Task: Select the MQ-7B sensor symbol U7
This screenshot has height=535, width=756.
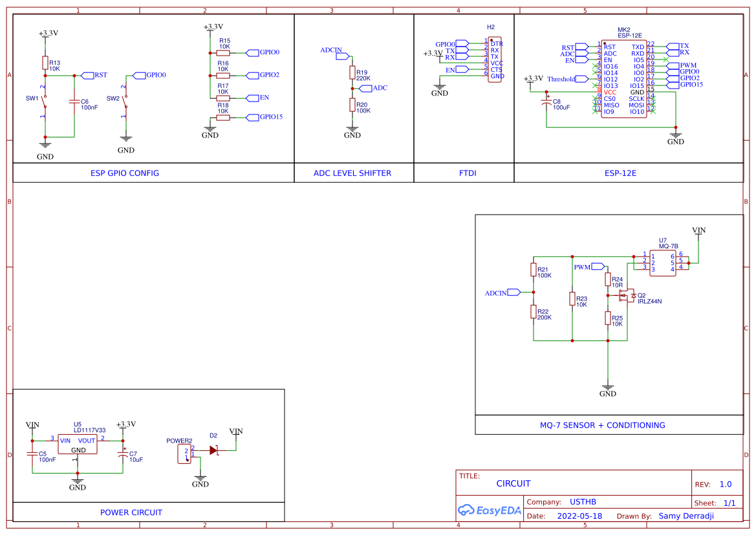Action: pyautogui.click(x=663, y=262)
